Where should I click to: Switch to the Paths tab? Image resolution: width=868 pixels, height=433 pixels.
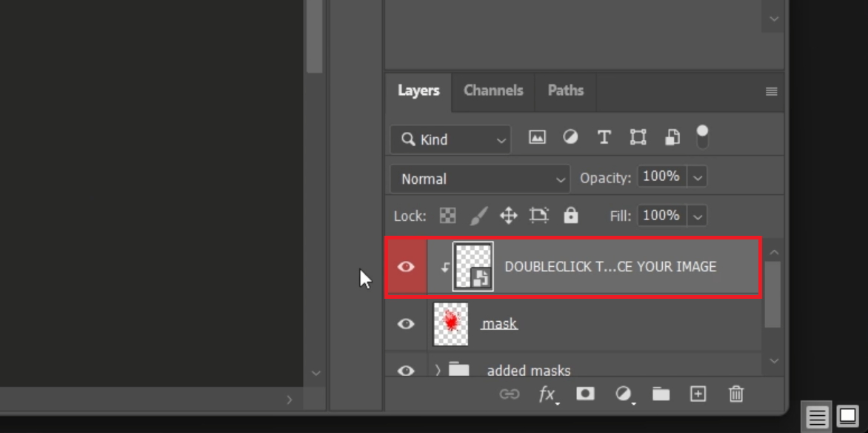coord(565,91)
